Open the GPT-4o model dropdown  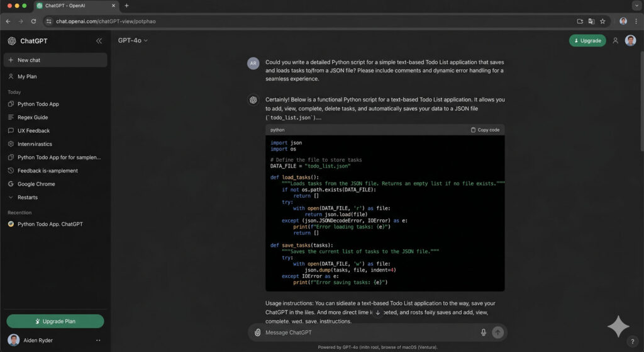tap(133, 40)
